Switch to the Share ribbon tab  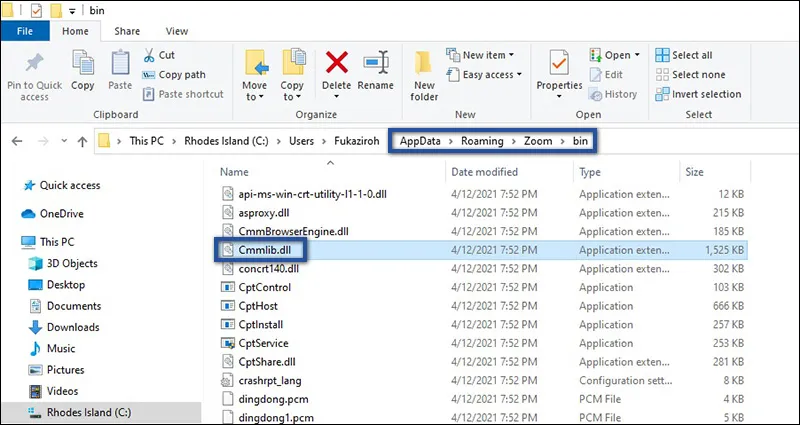127,31
